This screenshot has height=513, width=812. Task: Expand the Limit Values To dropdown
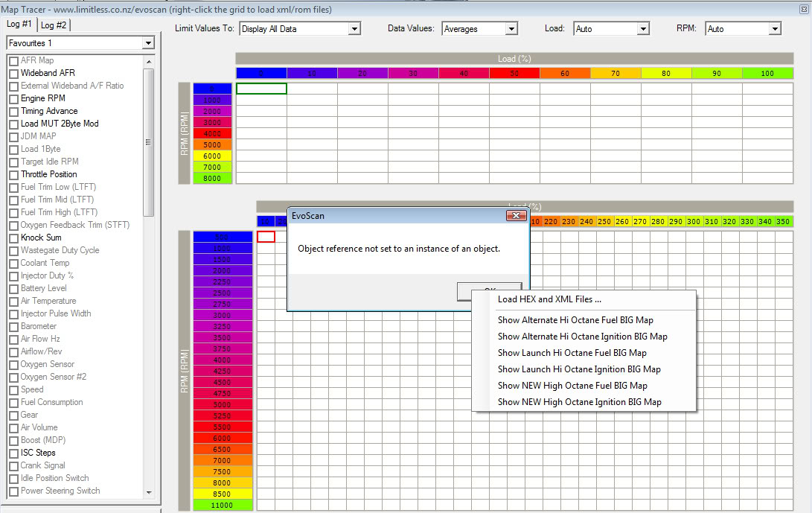[355, 29]
